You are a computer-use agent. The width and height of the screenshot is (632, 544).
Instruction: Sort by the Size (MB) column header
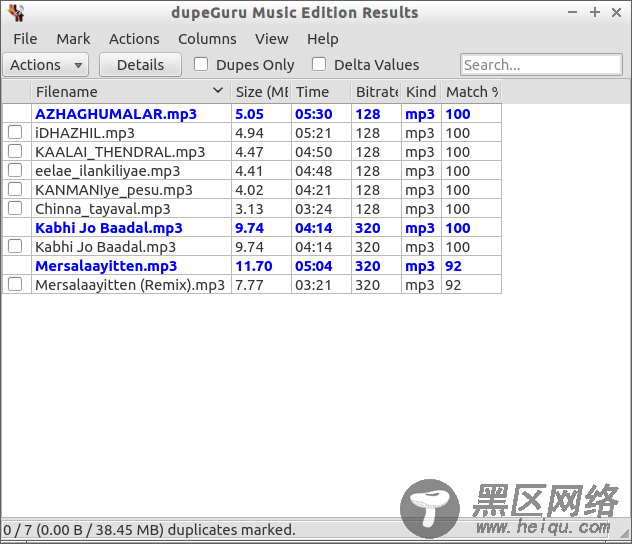[261, 92]
